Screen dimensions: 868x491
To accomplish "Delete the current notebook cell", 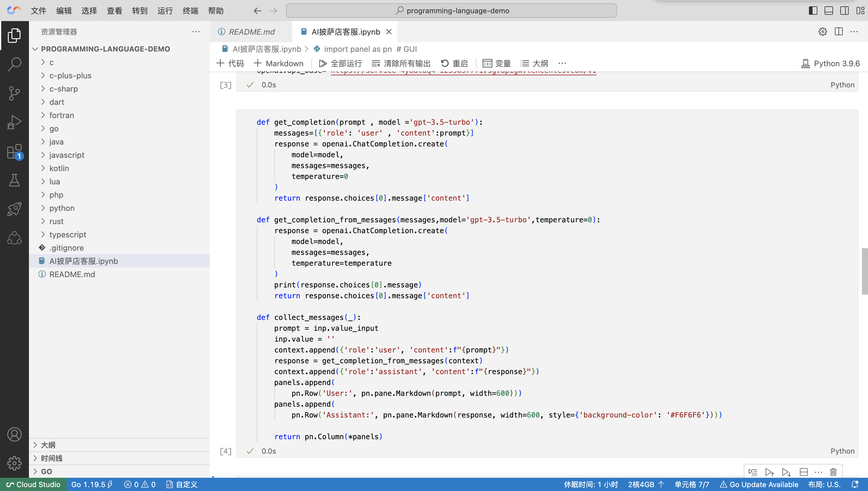I will point(833,472).
